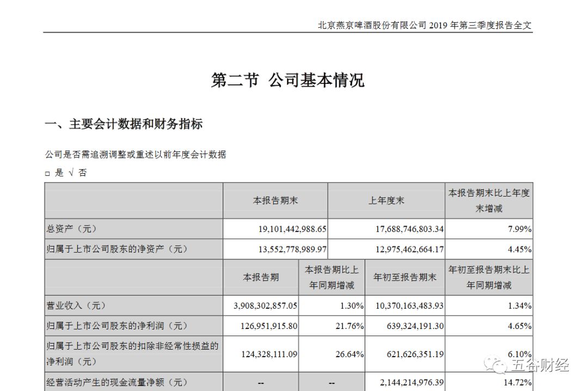Select the row label 营业收入（元）
Image resolution: width=588 pixels, height=391 pixels.
(x=76, y=306)
